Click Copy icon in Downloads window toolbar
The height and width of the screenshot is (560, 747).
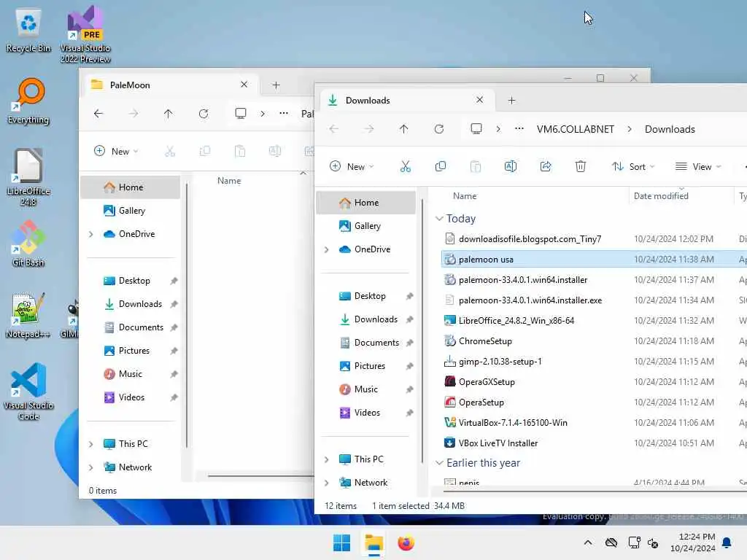pos(440,166)
